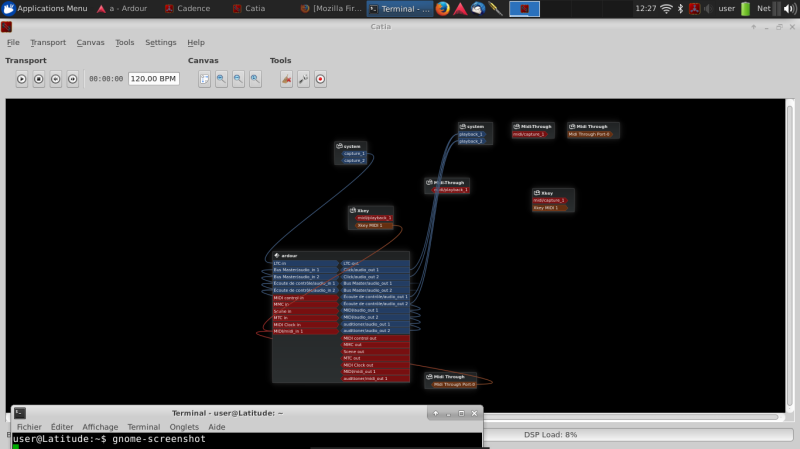Open the Help menu in Catia
Image resolution: width=800 pixels, height=449 pixels.
click(x=196, y=42)
